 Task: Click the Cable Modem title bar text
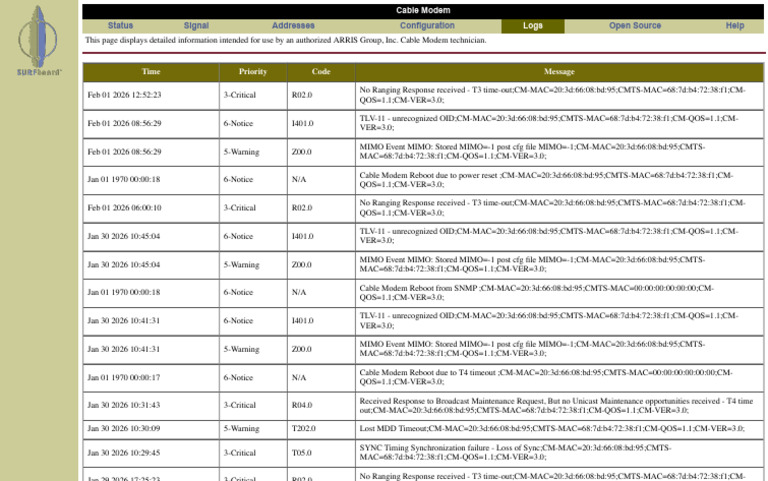[x=423, y=10]
